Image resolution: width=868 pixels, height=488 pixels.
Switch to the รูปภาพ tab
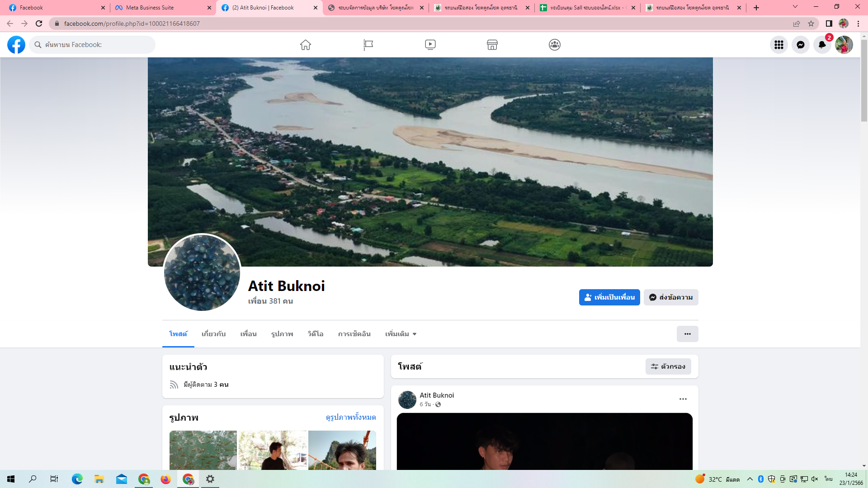click(282, 334)
